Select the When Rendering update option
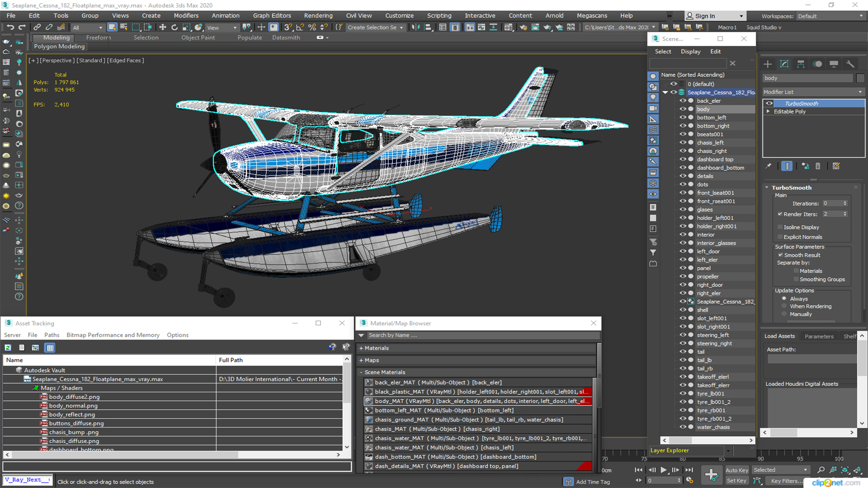This screenshot has width=868, height=488. tap(784, 306)
